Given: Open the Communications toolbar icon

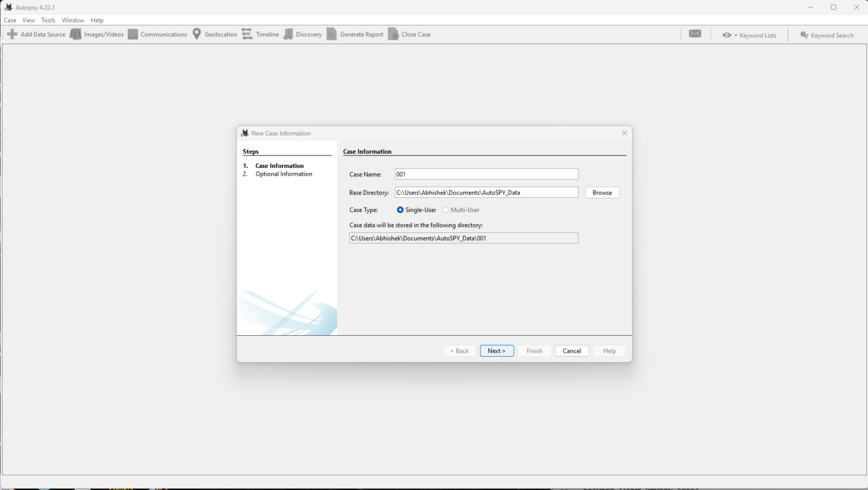Looking at the screenshot, I should tap(133, 34).
